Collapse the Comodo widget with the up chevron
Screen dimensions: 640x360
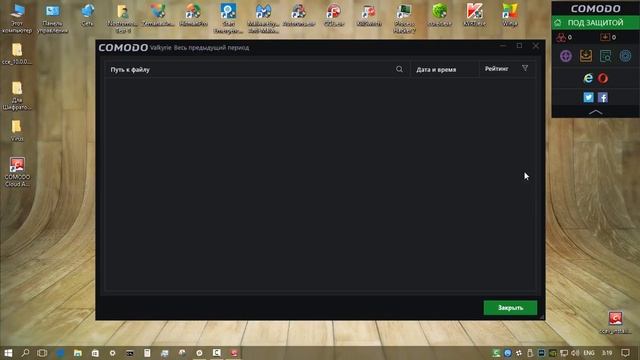tap(596, 112)
